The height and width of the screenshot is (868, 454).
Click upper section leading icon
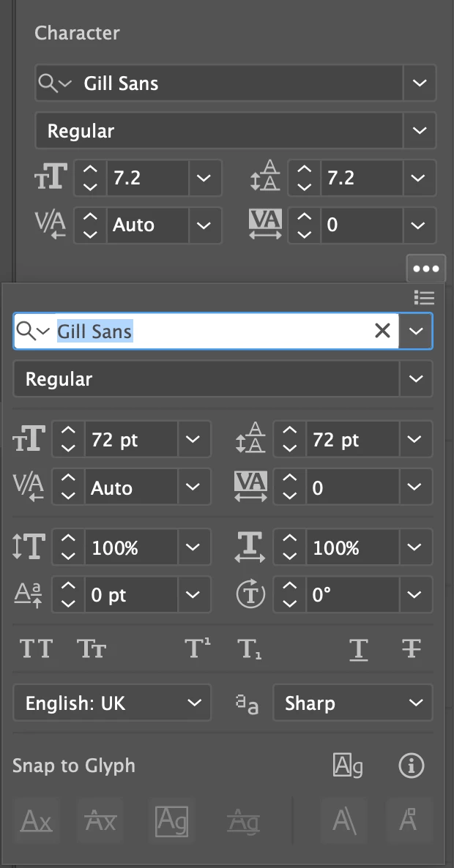(x=265, y=176)
